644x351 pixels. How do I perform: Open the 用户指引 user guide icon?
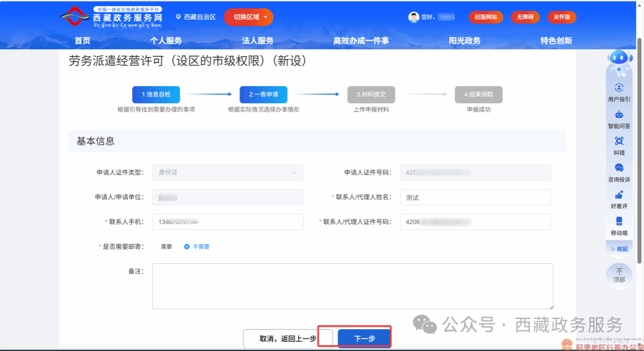coord(619,88)
